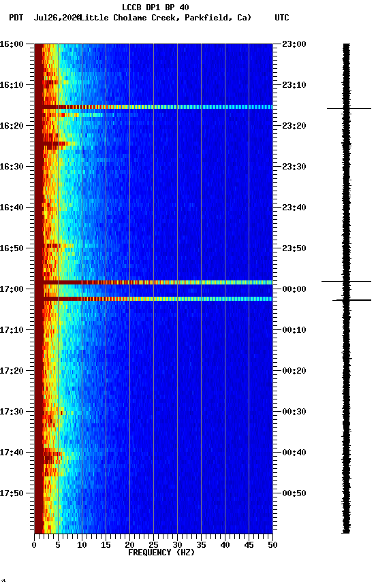The width and height of the screenshot is (376, 588).
Task: Click the 45 Hz frequency axis label
Action: [x=249, y=545]
